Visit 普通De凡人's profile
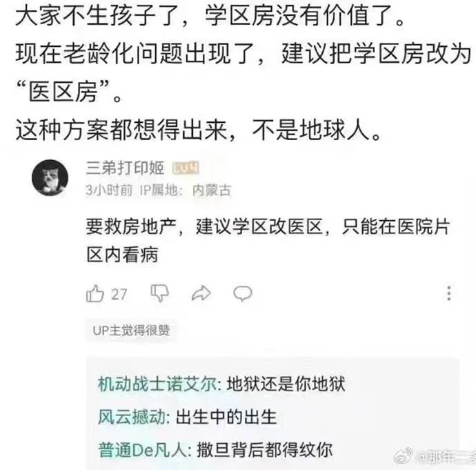476x470 pixels. [x=142, y=450]
